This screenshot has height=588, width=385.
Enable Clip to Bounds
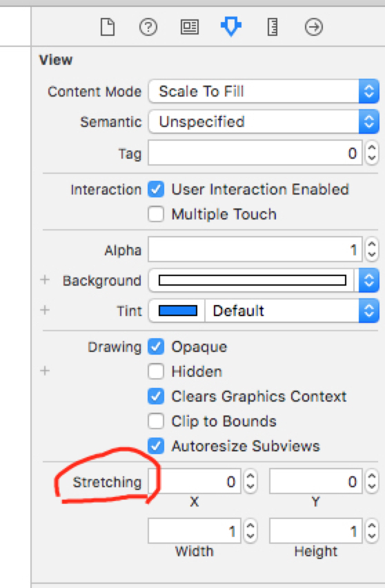156,421
